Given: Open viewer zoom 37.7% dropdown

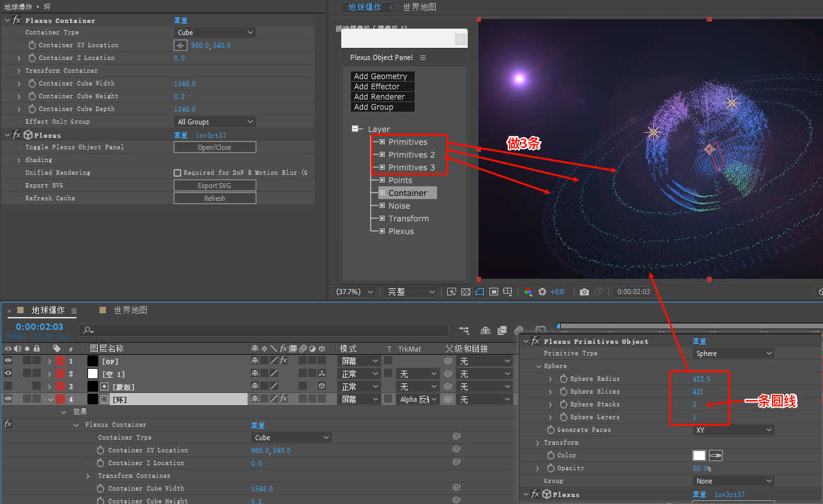Looking at the screenshot, I should click(356, 292).
